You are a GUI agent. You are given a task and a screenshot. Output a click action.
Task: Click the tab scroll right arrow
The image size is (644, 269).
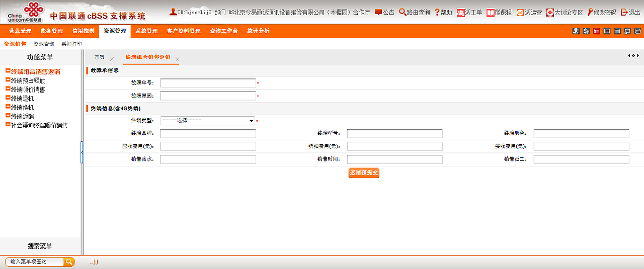click(x=638, y=55)
